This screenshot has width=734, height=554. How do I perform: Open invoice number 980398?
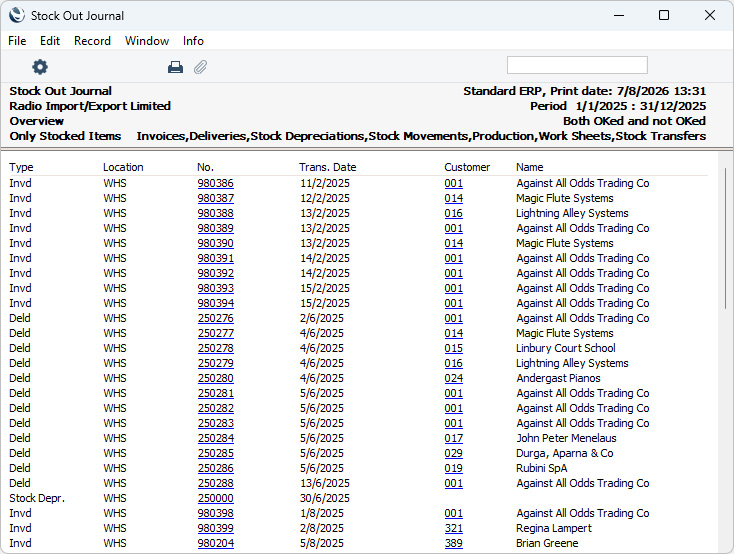coord(215,513)
